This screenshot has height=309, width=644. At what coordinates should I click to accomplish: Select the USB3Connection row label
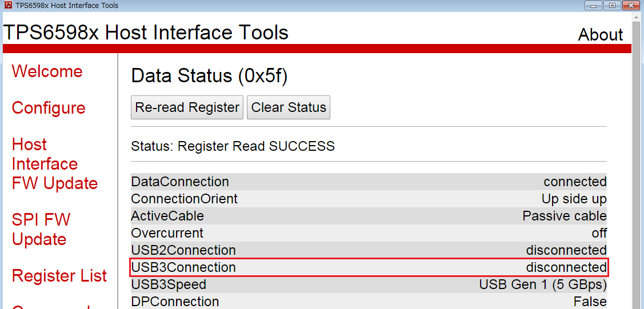tap(183, 267)
